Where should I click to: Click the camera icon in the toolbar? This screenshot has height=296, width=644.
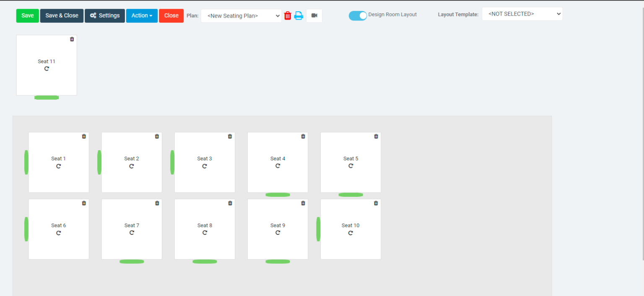314,15
